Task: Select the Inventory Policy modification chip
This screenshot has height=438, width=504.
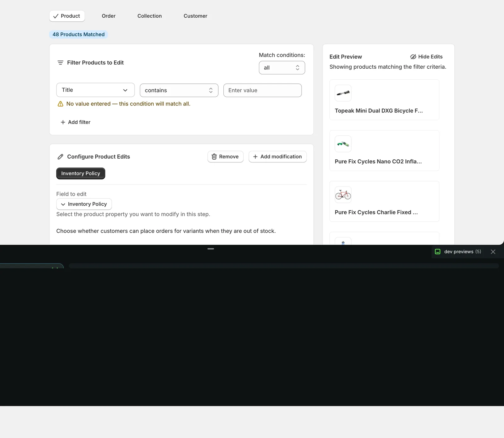Action: 81,173
